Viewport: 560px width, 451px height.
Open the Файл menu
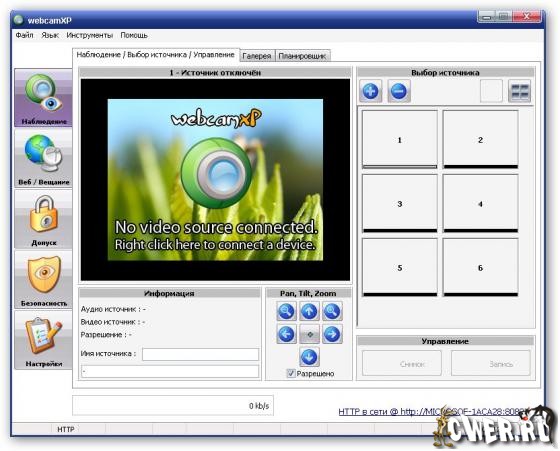coord(24,35)
